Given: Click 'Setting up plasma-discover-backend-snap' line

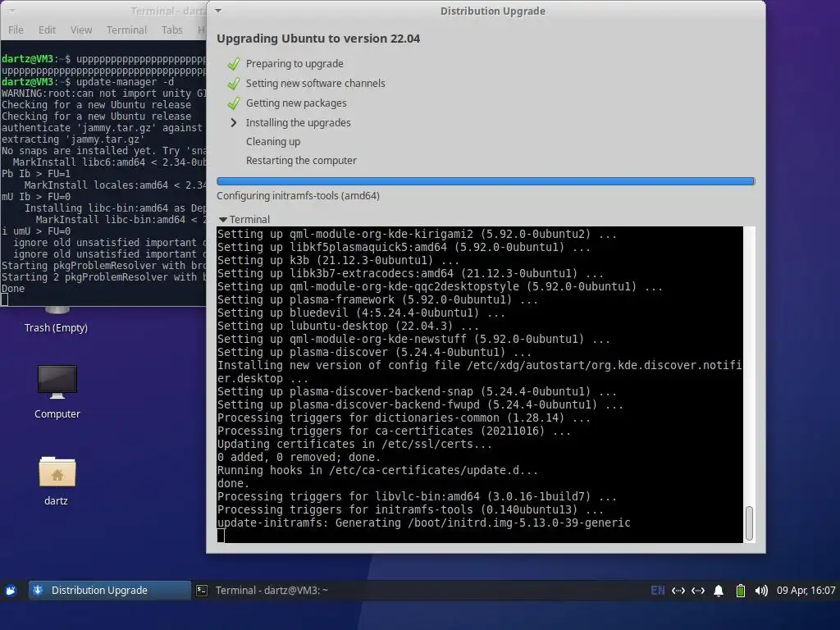Looking at the screenshot, I should point(417,391).
